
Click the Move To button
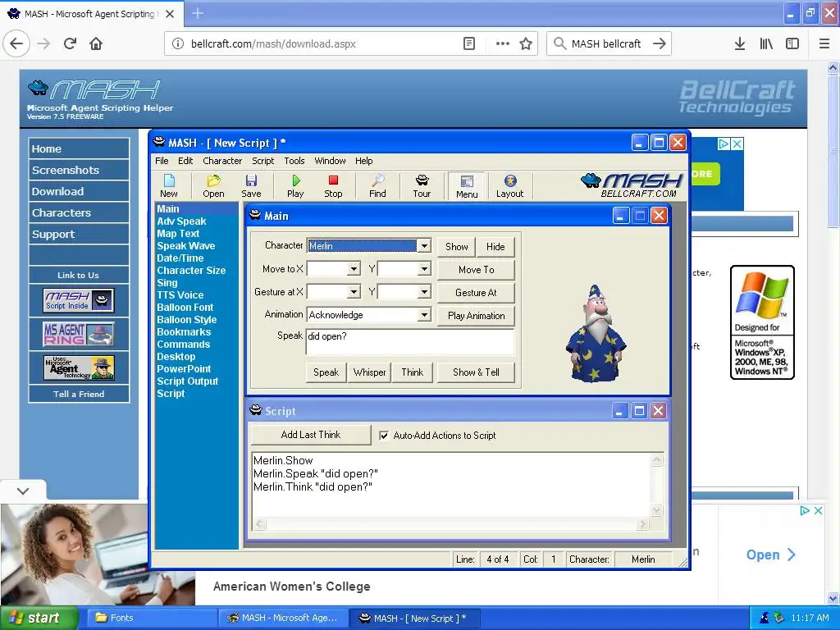pos(477,269)
